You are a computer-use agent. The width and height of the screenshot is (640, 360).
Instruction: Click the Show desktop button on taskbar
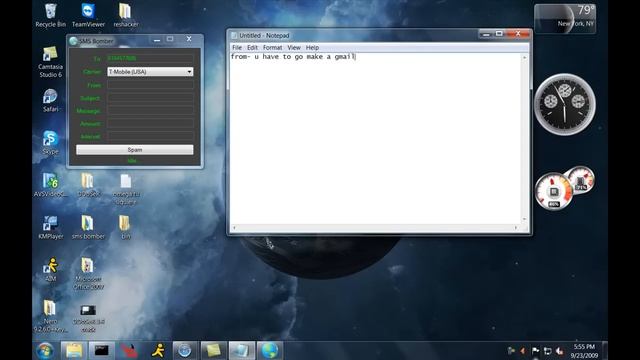[604, 351]
